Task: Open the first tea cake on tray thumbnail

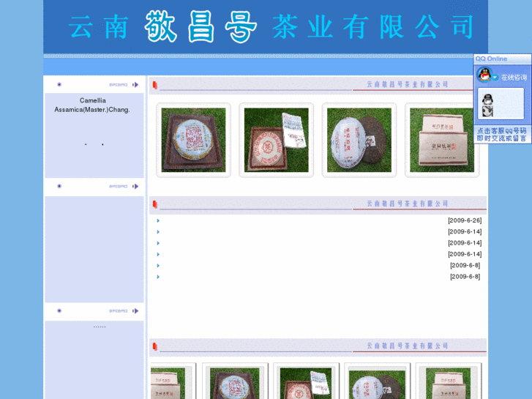Action: tap(193, 140)
